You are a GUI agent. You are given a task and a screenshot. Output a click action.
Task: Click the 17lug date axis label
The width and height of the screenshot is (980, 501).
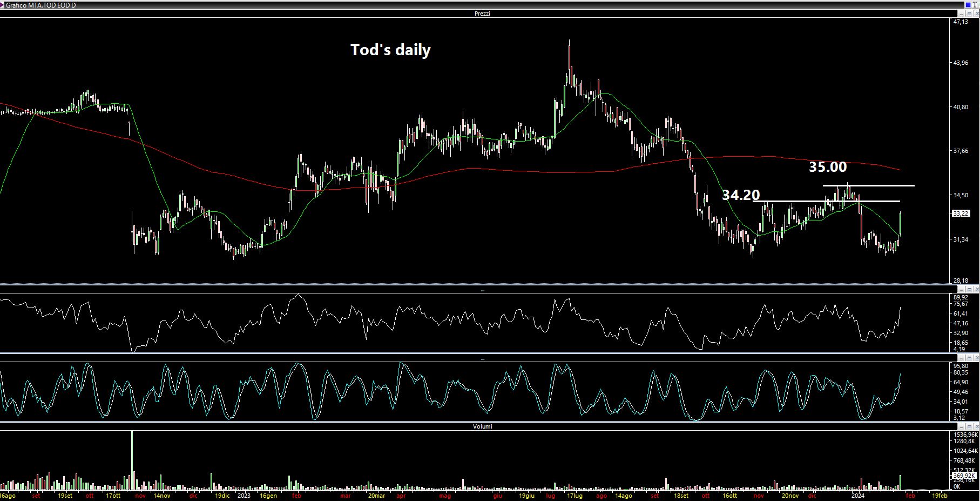[575, 496]
